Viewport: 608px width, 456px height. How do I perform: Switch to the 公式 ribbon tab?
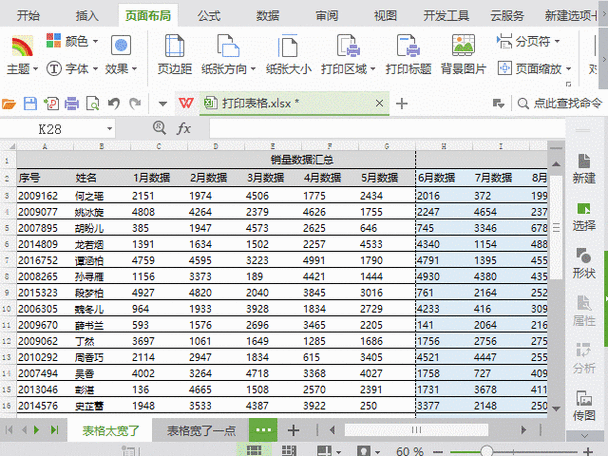(209, 16)
